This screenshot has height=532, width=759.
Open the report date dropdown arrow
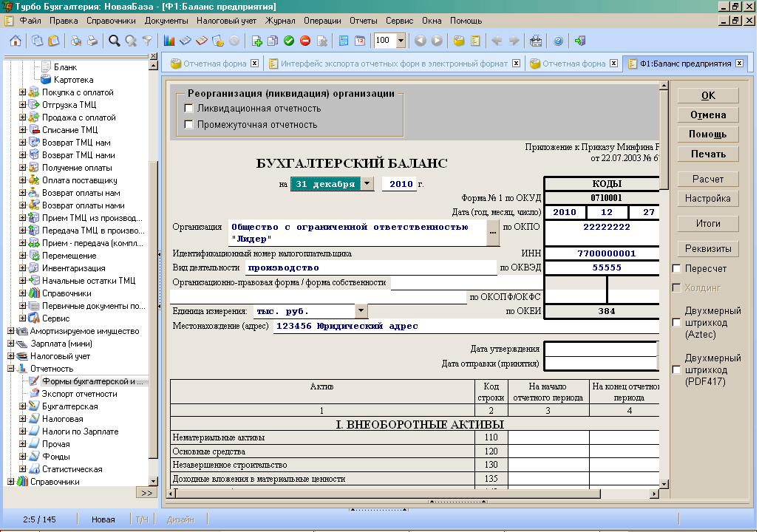point(367,183)
